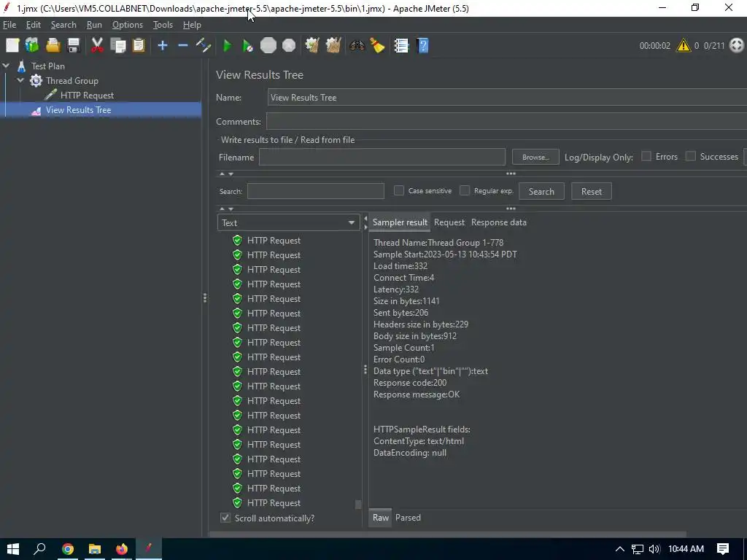
Task: Open the Help menu
Action: click(x=192, y=25)
